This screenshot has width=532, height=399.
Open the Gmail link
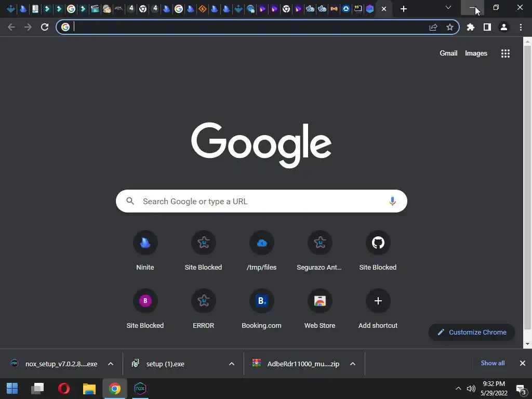tap(448, 54)
